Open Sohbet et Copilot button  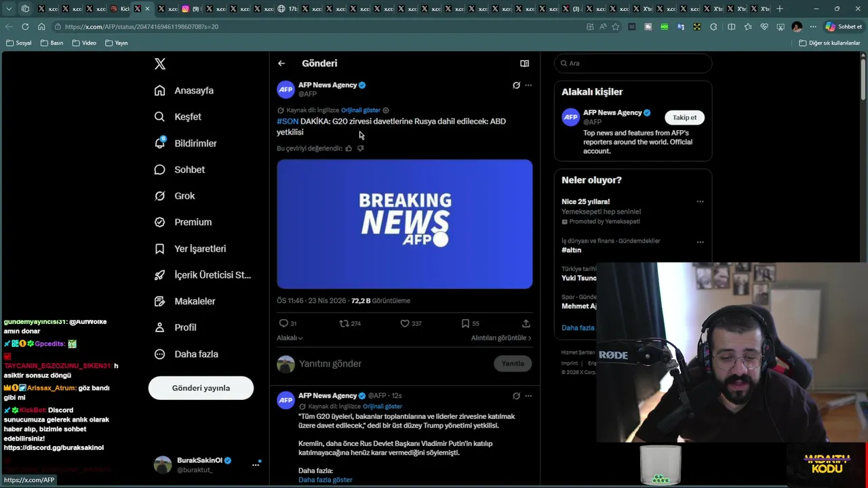tap(844, 26)
